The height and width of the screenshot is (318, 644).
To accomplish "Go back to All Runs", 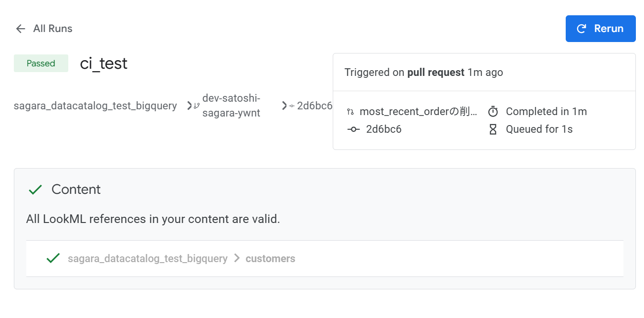I will click(x=53, y=29).
